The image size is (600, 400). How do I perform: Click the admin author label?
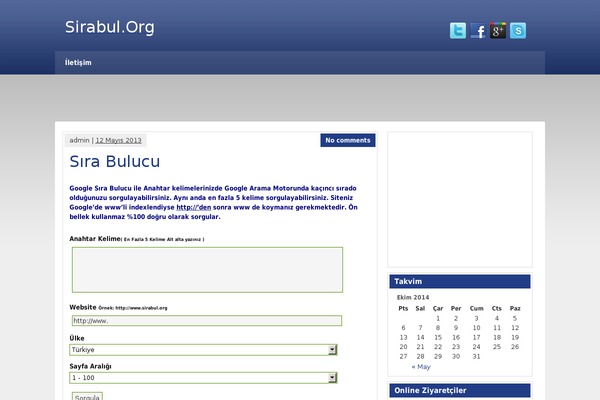(x=79, y=140)
